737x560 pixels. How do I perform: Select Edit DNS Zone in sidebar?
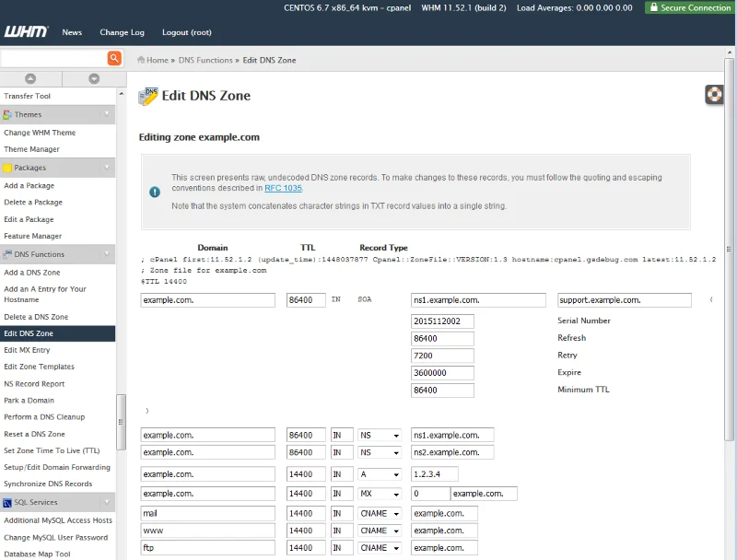[57, 333]
